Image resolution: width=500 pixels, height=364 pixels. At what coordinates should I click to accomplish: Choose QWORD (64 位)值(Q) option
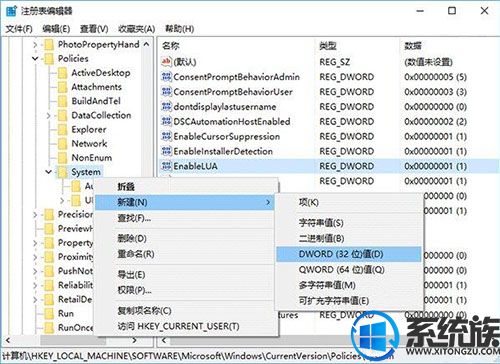click(341, 269)
